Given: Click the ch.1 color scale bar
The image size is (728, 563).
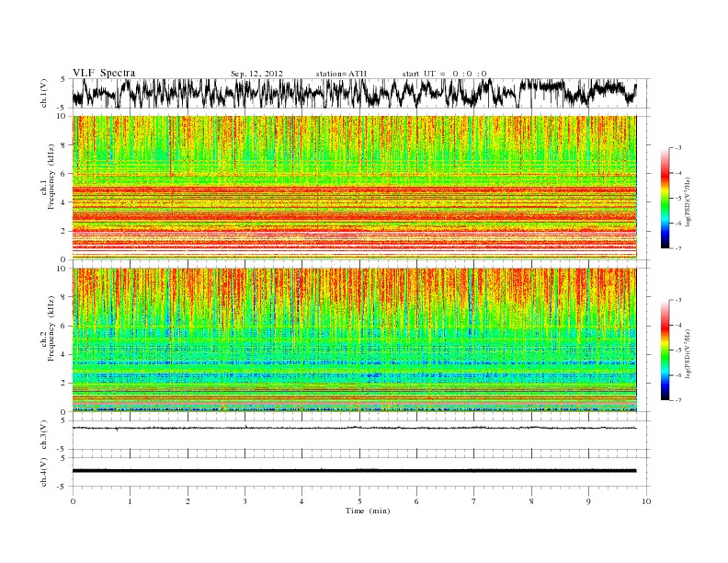Looking at the screenshot, I should (x=665, y=198).
